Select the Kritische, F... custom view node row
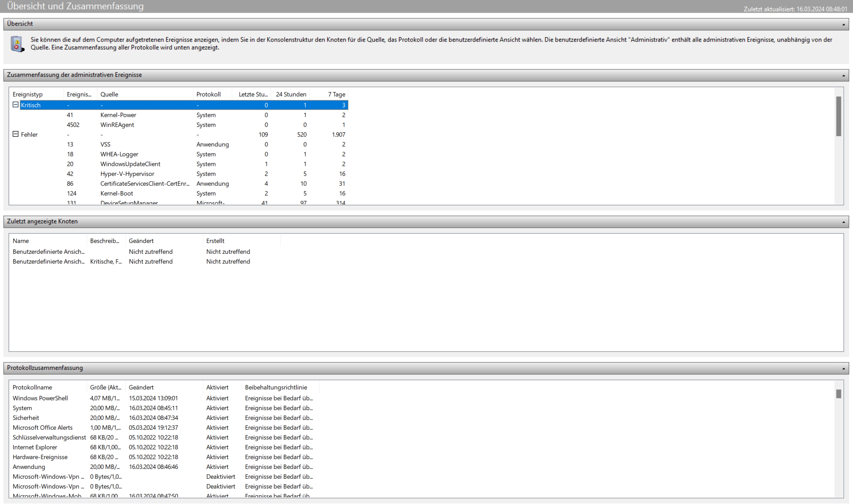The width and height of the screenshot is (853, 504). pos(106,262)
